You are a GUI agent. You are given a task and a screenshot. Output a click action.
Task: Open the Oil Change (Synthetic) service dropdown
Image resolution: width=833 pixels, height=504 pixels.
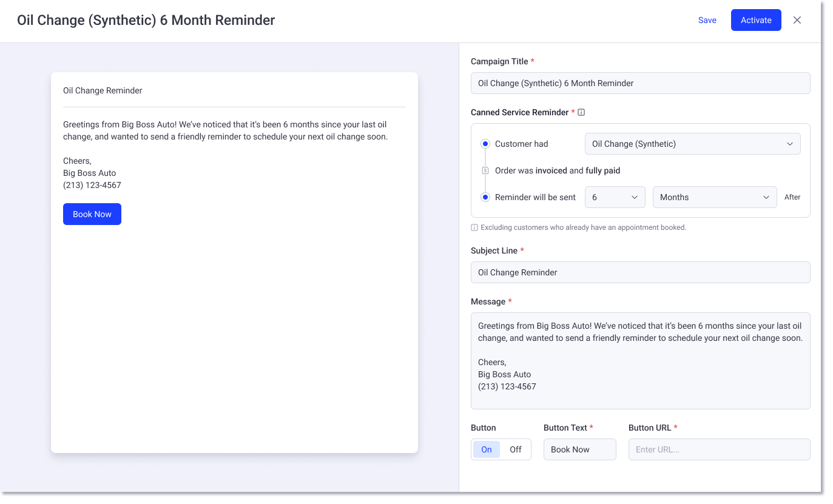(x=692, y=144)
